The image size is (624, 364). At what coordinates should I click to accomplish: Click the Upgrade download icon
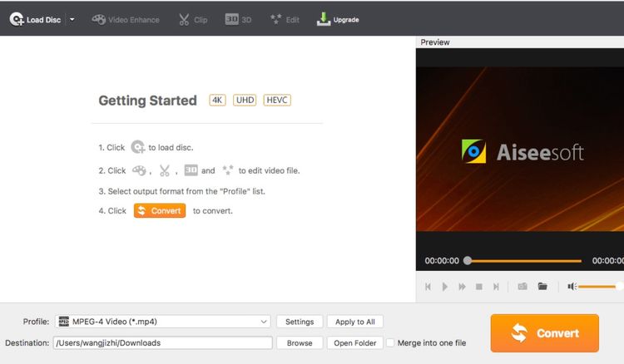pos(324,19)
